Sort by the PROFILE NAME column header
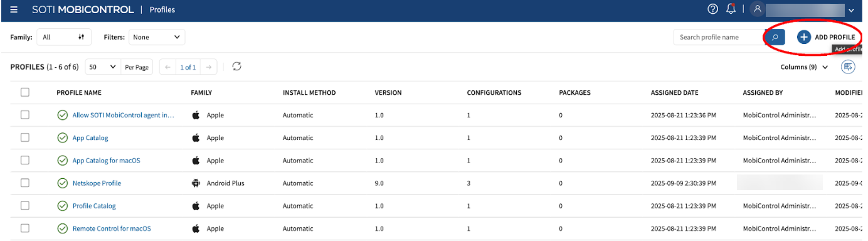Image resolution: width=868 pixels, height=241 pixels. 79,93
